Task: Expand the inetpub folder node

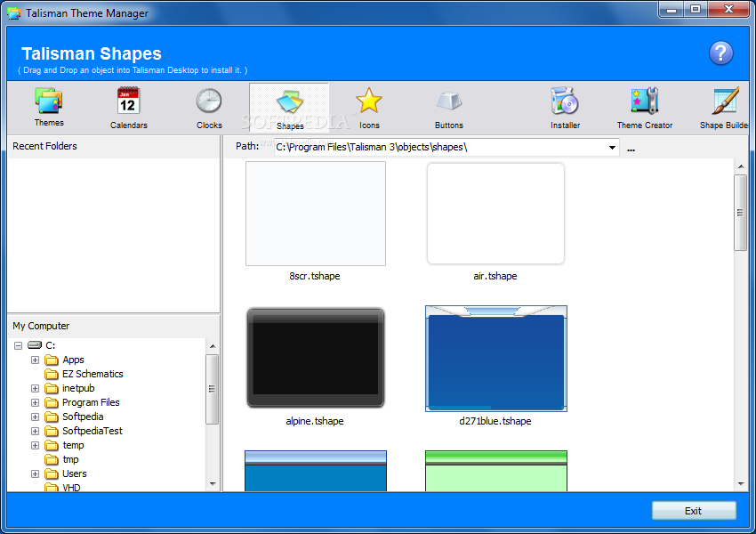Action: tap(35, 388)
